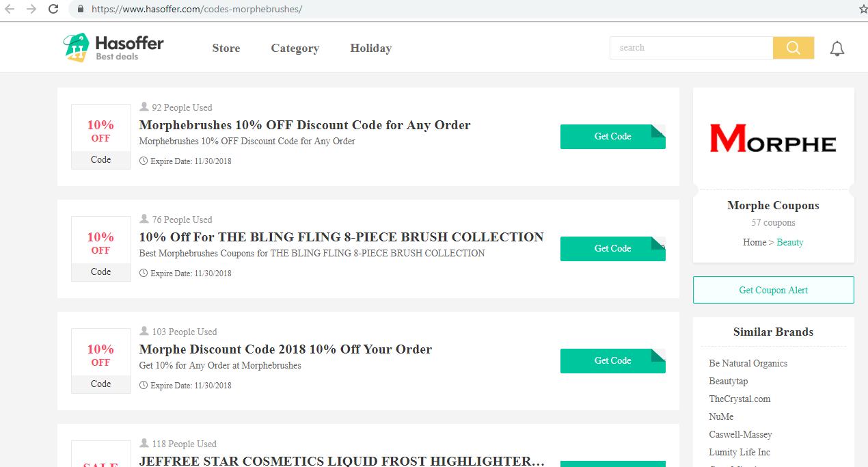868x467 pixels.
Task: Click the Morphe brand logo image
Action: point(773,137)
